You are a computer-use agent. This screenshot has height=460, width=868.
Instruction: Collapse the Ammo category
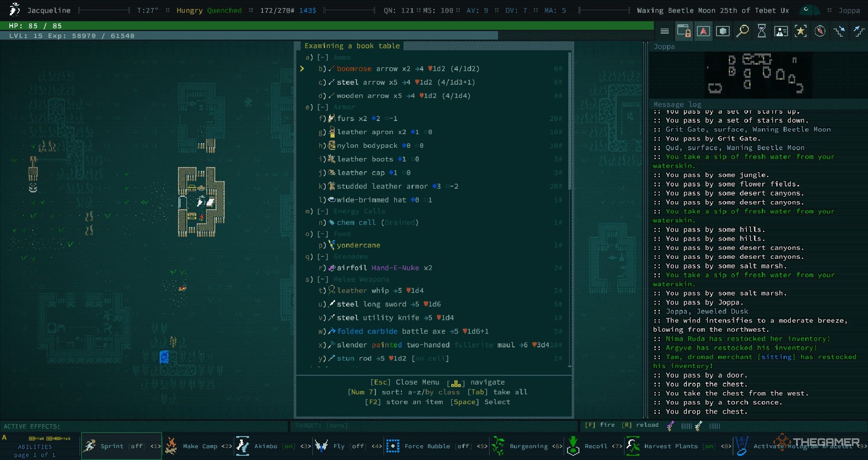[323, 57]
